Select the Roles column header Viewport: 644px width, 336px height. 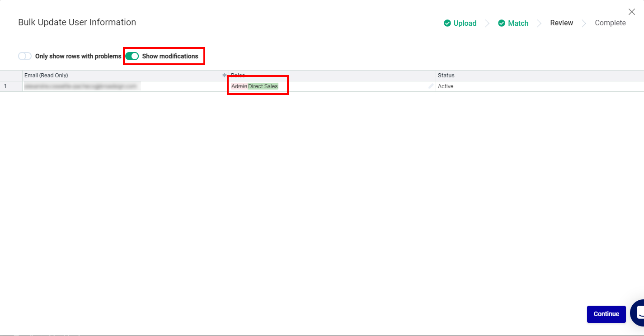click(x=332, y=76)
